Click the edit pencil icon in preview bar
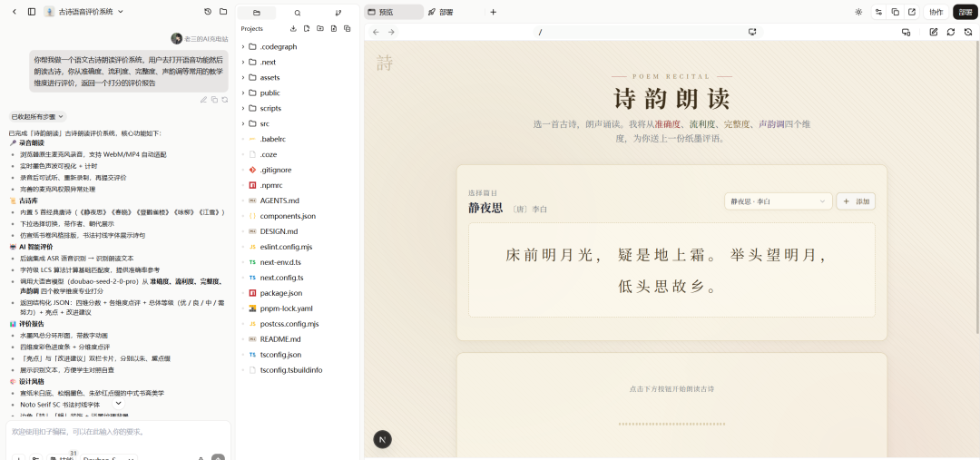 click(x=934, y=32)
